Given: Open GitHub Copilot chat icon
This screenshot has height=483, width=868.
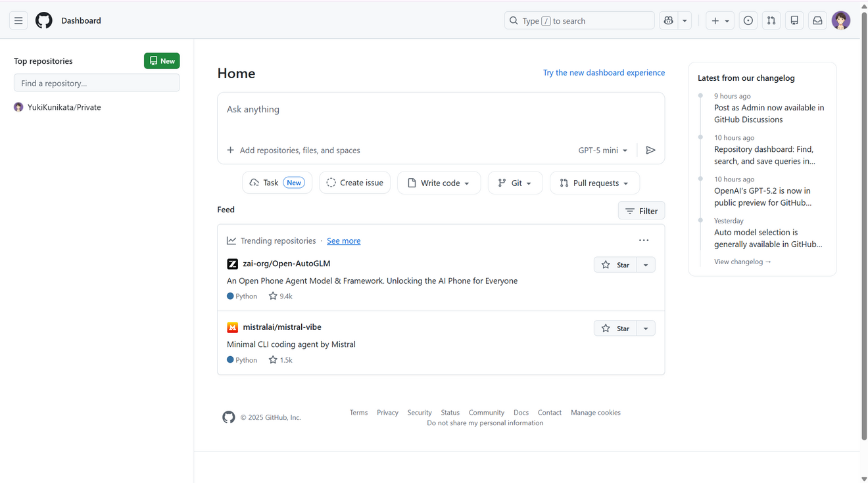Looking at the screenshot, I should [669, 21].
